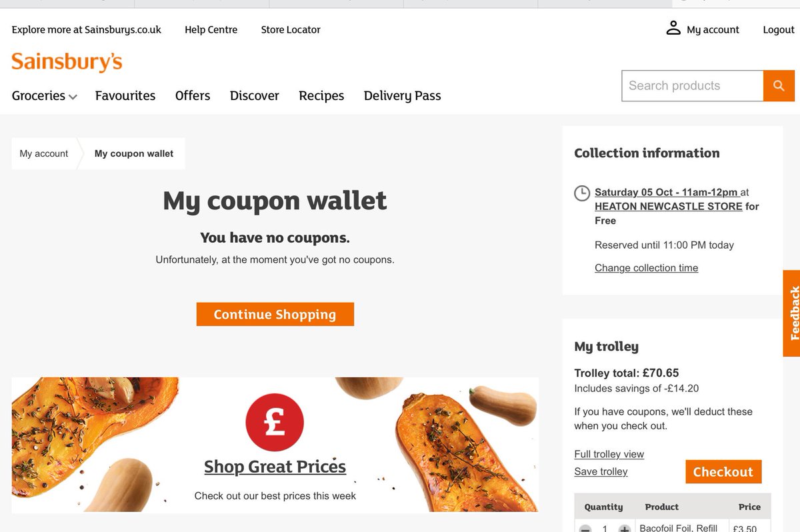Screen dimensions: 800x532
Task: Click the Sainsbury's logo
Action: [x=67, y=62]
